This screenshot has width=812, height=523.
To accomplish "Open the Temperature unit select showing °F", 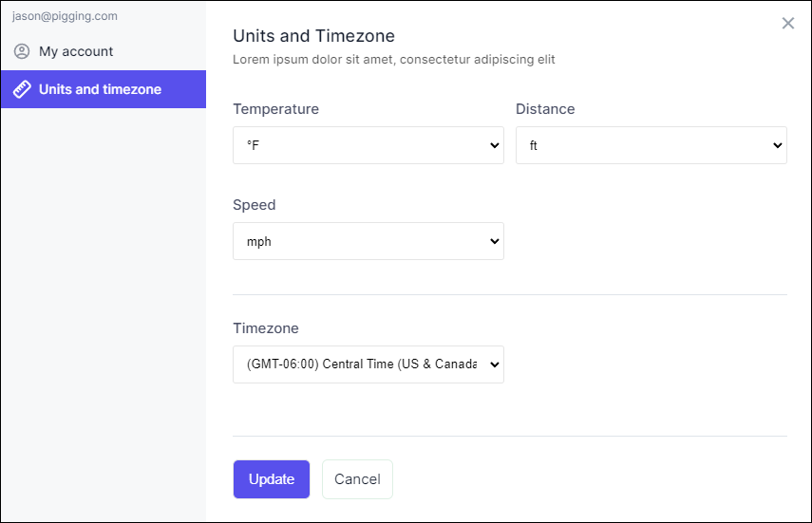I will tap(361, 145).
